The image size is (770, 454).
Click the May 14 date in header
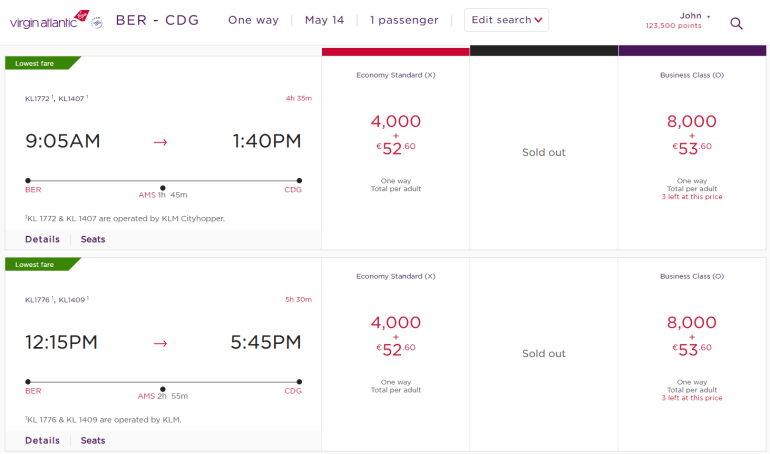tap(325, 20)
